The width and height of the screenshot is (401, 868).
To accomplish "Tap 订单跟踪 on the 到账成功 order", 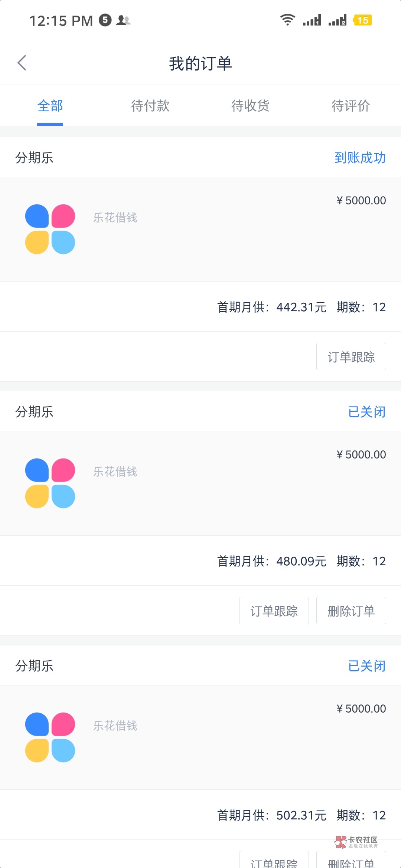I will pyautogui.click(x=351, y=357).
